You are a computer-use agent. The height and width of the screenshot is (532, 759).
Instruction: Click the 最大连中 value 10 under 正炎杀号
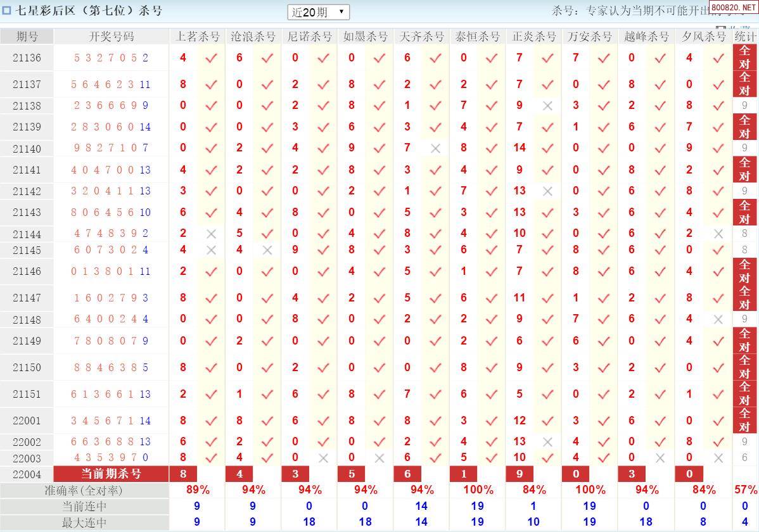pos(533,522)
